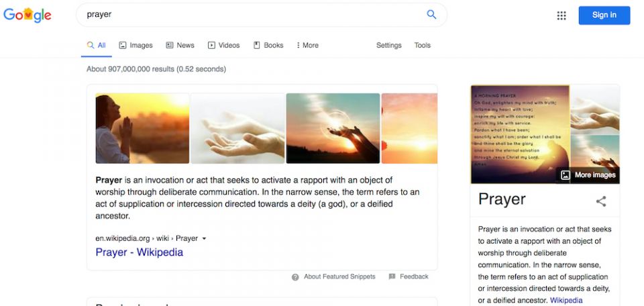Click the Feedback flag icon
Image resolution: width=644 pixels, height=306 pixels.
point(392,277)
